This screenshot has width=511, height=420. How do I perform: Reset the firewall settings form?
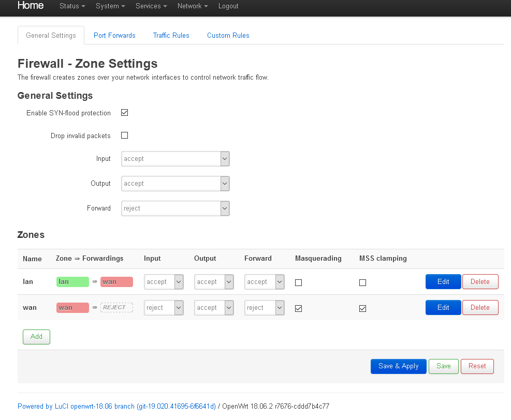tap(477, 366)
